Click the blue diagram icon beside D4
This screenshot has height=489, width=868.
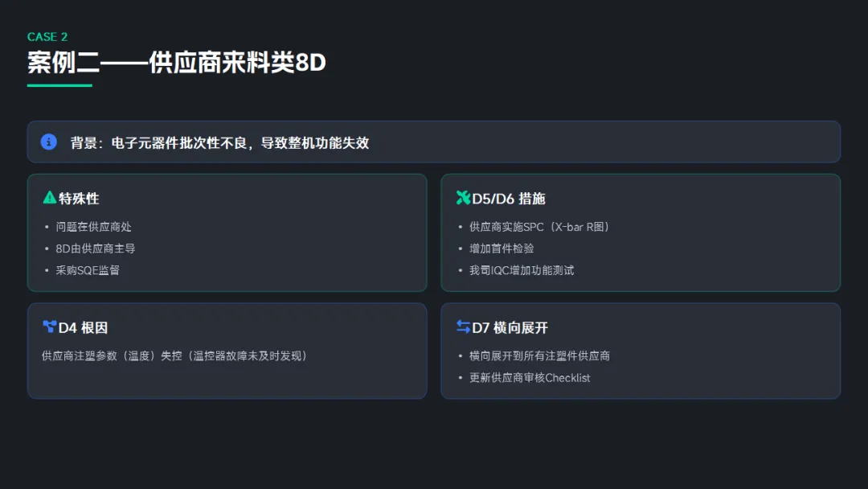tap(49, 327)
